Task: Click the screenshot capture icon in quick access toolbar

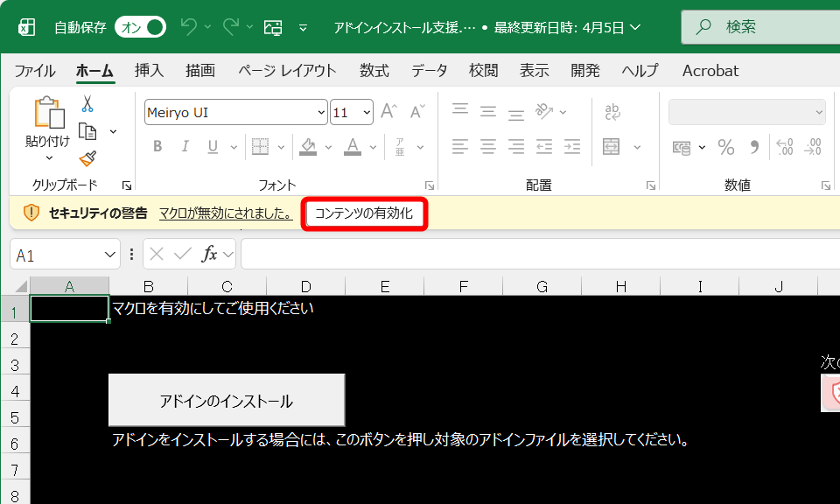Action: pos(273,27)
